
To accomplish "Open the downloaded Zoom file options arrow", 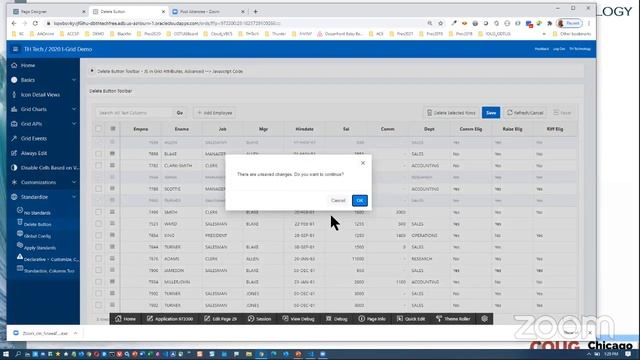I will click(x=76, y=333).
